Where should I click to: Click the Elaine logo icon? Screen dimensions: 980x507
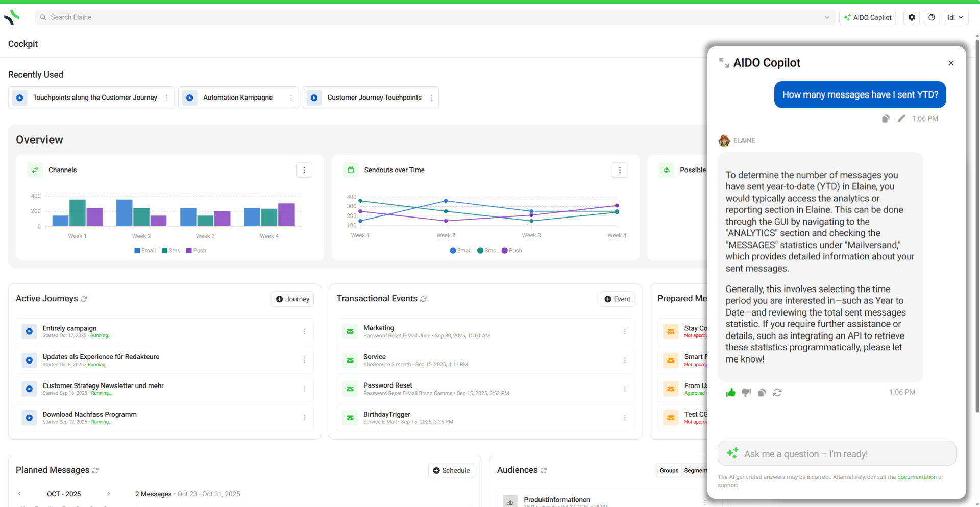point(12,17)
